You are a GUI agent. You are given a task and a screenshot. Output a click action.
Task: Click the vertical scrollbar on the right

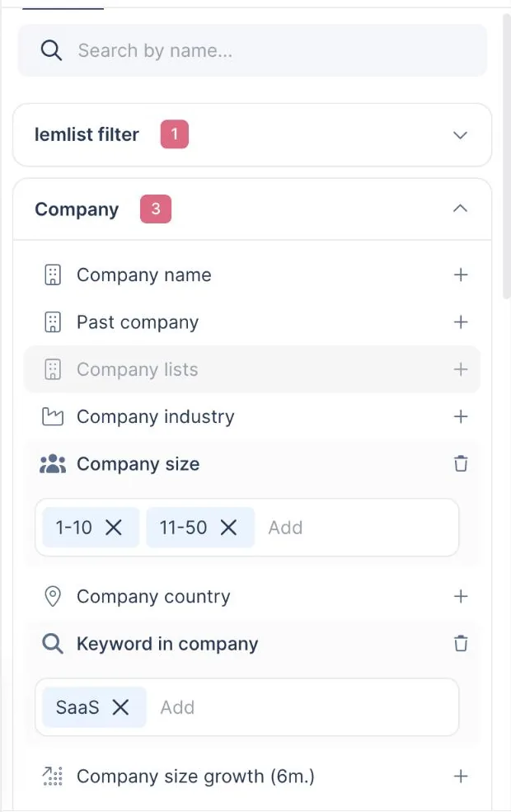(x=506, y=155)
